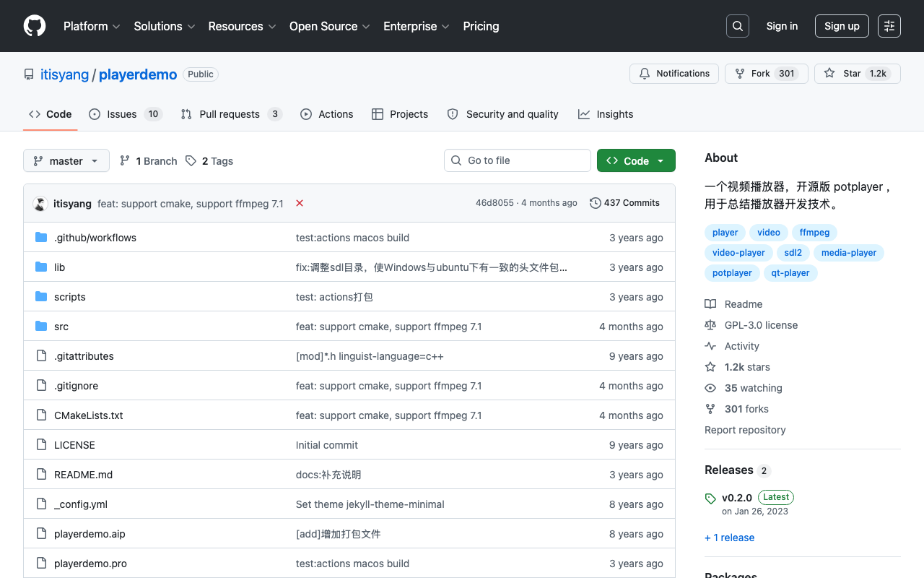
Task: Open the search magnifier button
Action: [738, 26]
